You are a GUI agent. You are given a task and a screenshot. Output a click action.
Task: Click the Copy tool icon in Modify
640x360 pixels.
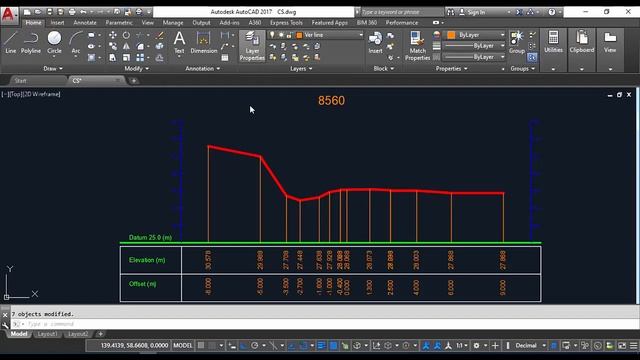point(113,47)
